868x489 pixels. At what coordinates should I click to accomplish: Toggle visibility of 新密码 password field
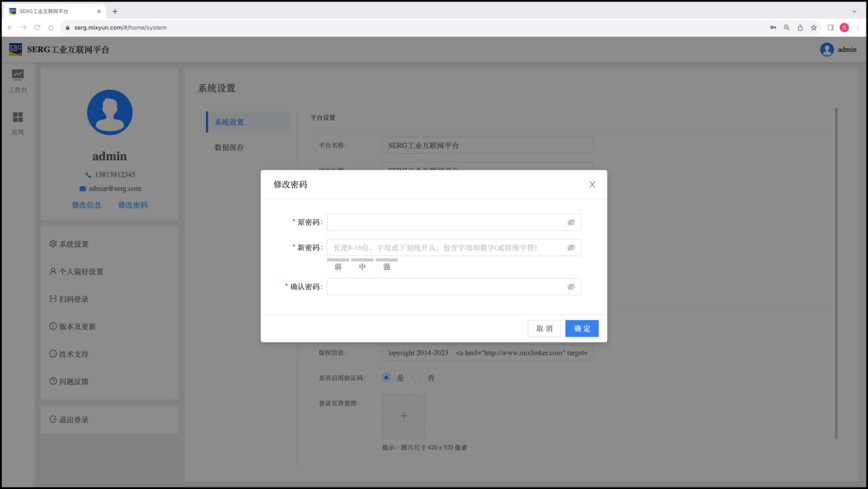(571, 248)
